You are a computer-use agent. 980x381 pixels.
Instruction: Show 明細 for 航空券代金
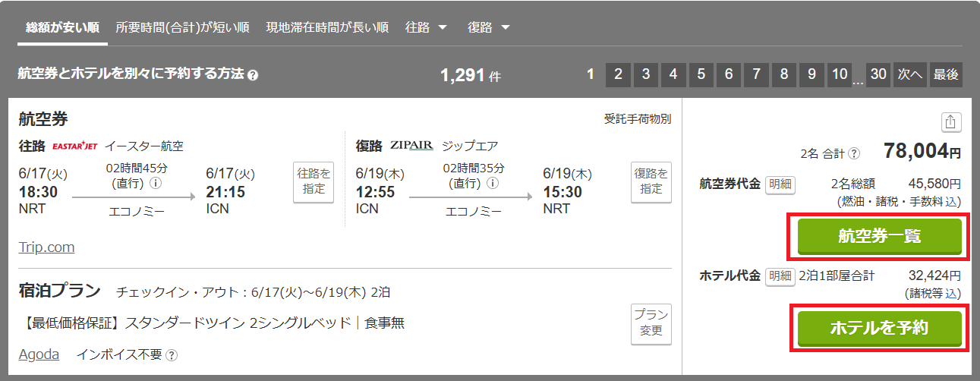click(x=779, y=184)
